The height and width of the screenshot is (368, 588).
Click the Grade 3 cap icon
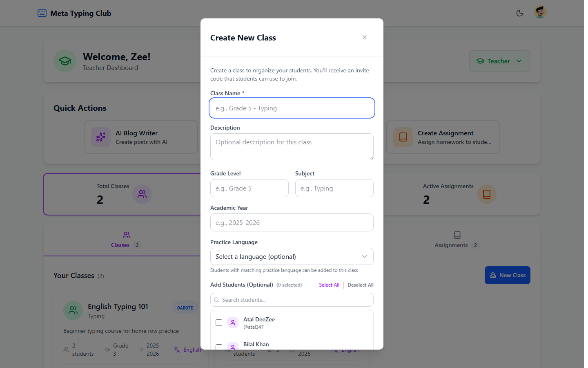pos(107,350)
